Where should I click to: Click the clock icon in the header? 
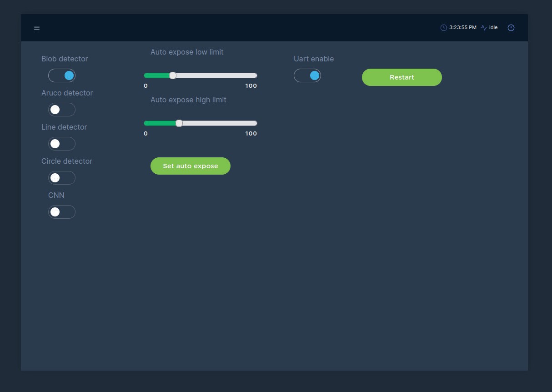(x=444, y=28)
